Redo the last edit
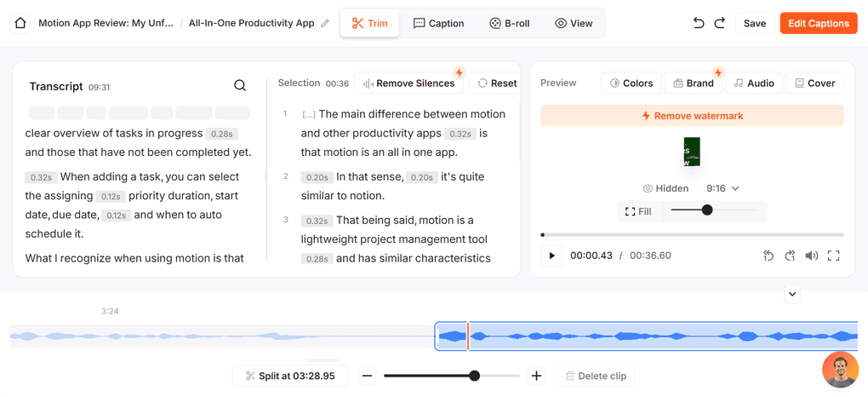The image size is (868, 397). (x=719, y=23)
